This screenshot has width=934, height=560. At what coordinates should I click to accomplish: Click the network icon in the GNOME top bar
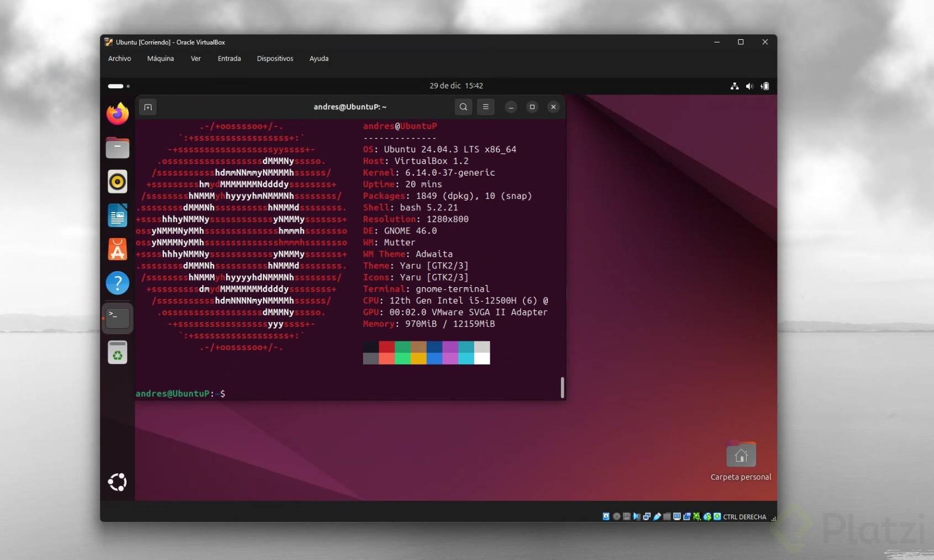(734, 86)
